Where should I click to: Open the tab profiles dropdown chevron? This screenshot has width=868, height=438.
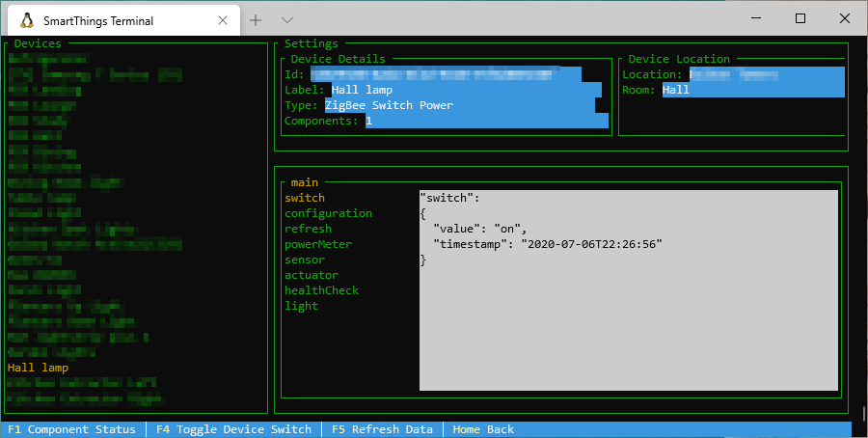286,20
